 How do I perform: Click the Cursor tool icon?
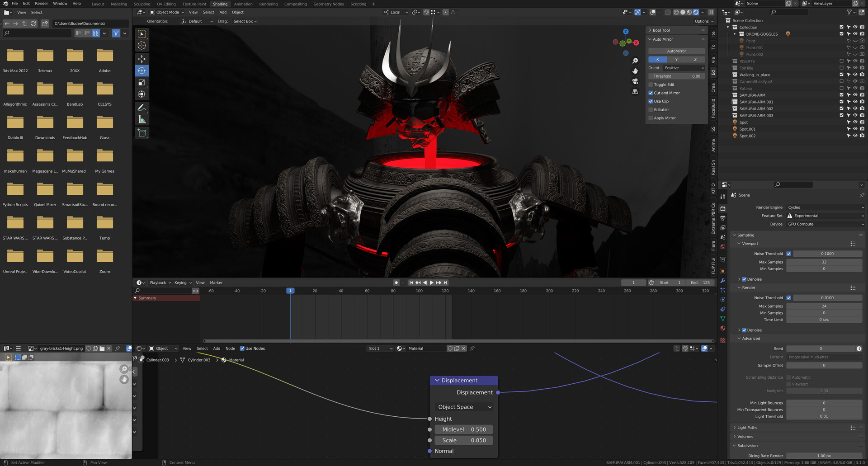142,45
